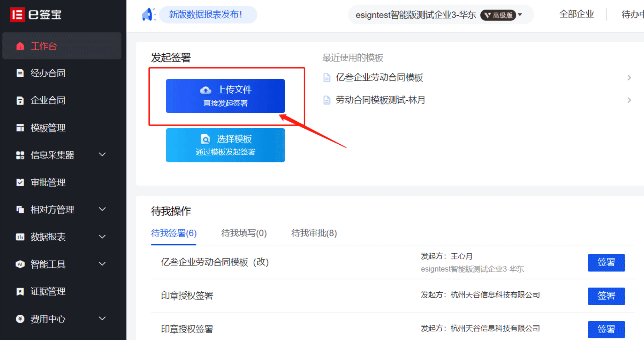The height and width of the screenshot is (340, 644).
Task: Click 签署 for first 印章授权签署 row
Action: [606, 296]
